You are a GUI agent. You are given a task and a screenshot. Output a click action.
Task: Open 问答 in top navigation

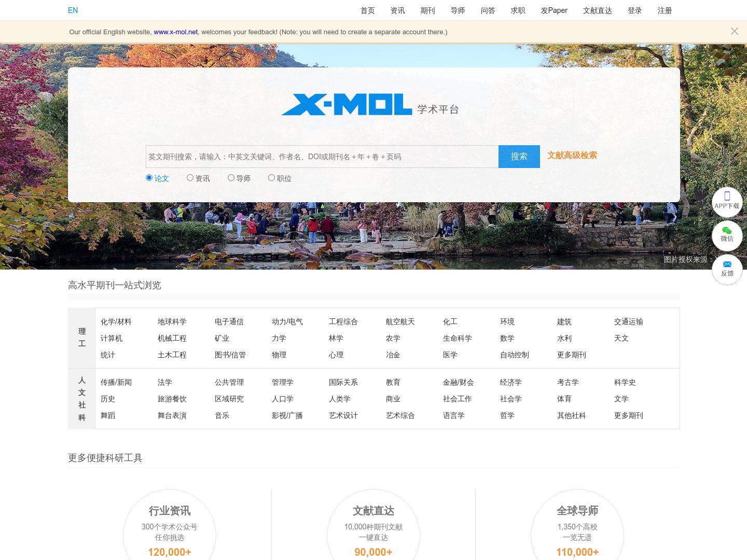[x=488, y=10]
